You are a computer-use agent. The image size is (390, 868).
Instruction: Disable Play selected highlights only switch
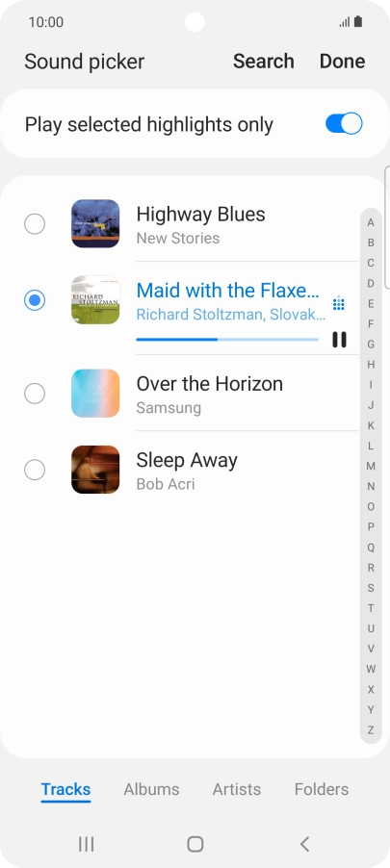[x=344, y=123]
